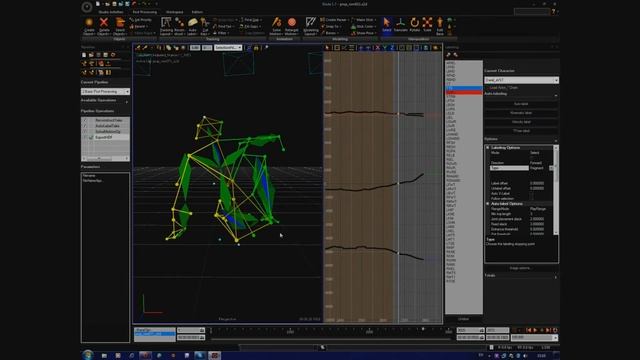Open the Editors ribbon tab
The height and width of the screenshot is (360, 640).
[x=197, y=12]
